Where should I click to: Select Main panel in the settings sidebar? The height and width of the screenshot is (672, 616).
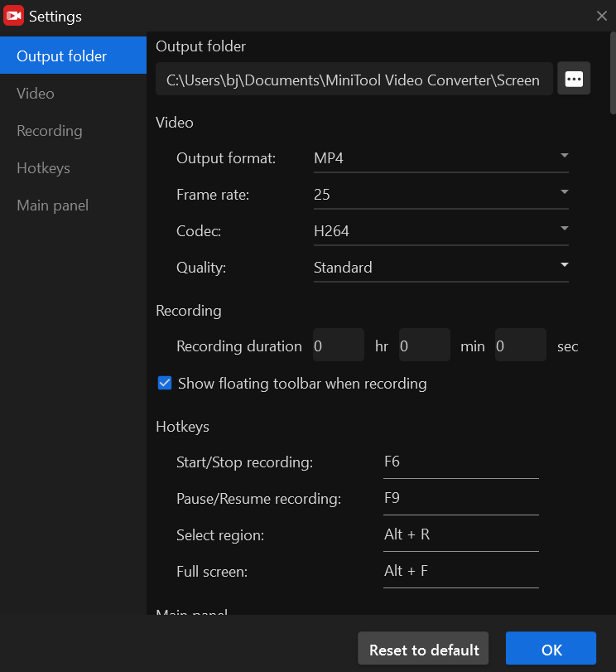tap(52, 205)
